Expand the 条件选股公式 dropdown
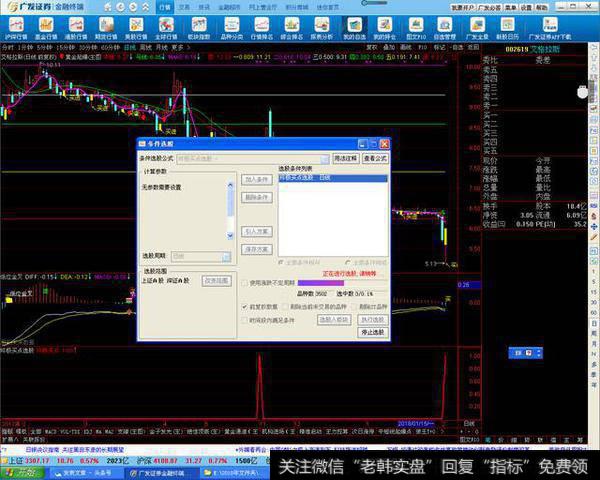Image resolution: width=600 pixels, height=480 pixels. (324, 158)
